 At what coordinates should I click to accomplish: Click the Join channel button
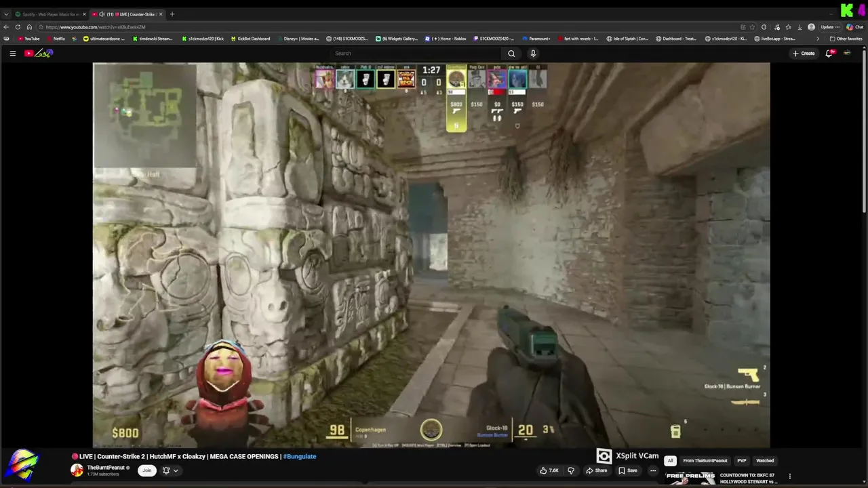coord(146,470)
